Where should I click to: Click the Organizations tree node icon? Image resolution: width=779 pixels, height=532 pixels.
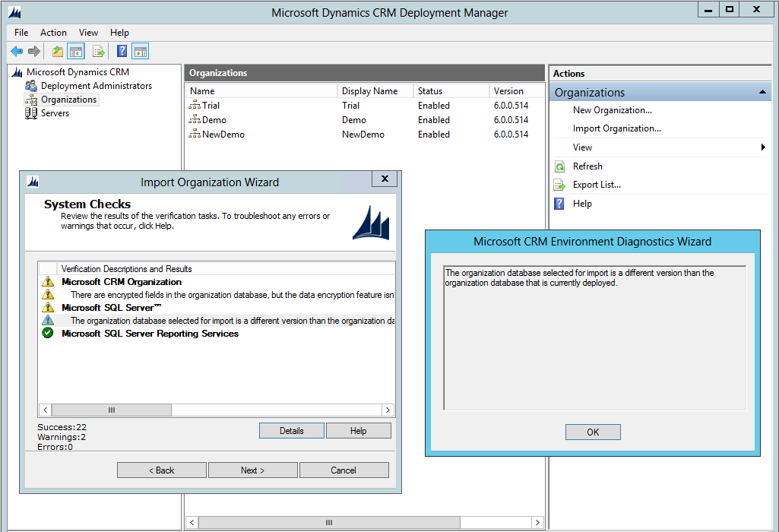[x=31, y=100]
